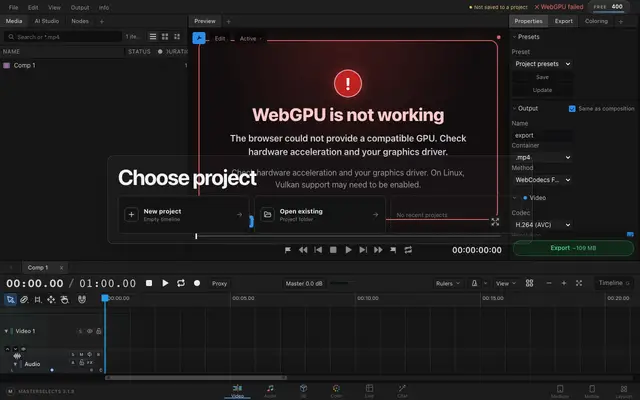Collapse the Audio track triangle
Screen dimensions: 640x400
pyautogui.click(x=15, y=364)
